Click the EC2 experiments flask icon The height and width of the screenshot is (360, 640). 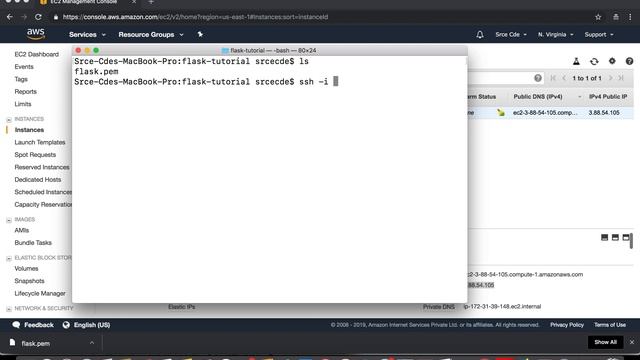tap(576, 61)
